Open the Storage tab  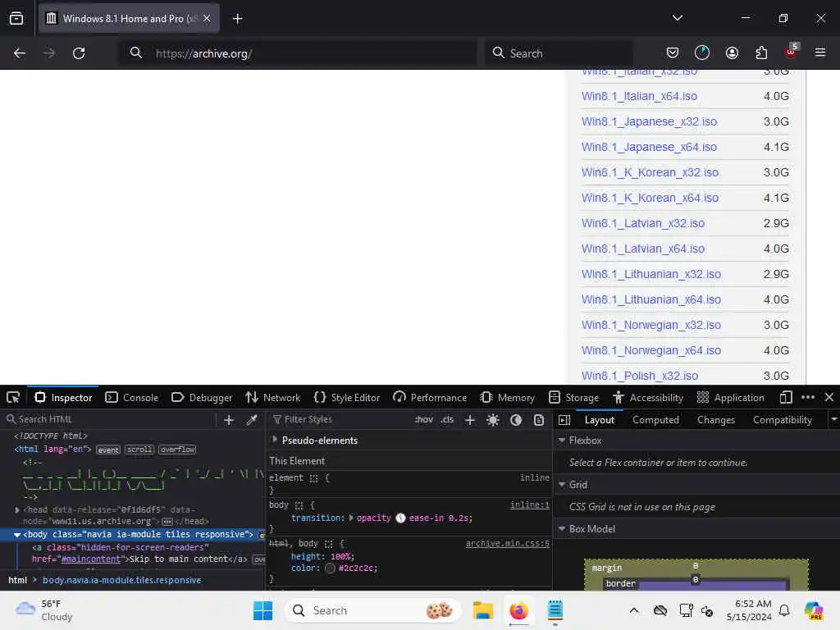coord(573,398)
